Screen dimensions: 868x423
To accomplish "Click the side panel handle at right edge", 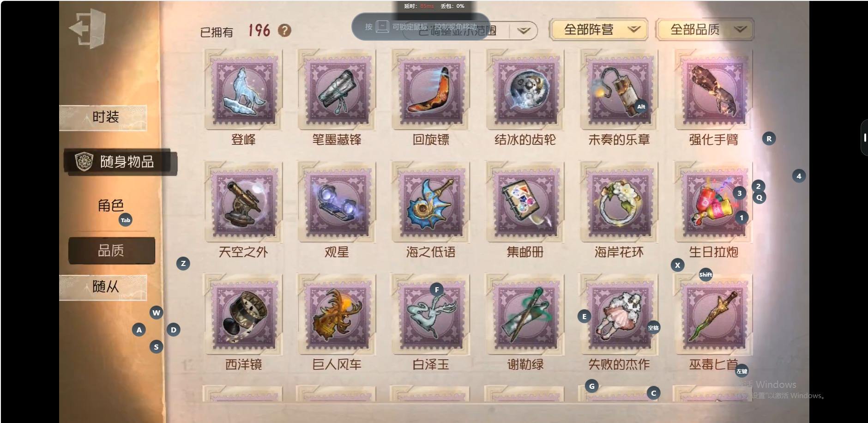I will pyautogui.click(x=864, y=138).
